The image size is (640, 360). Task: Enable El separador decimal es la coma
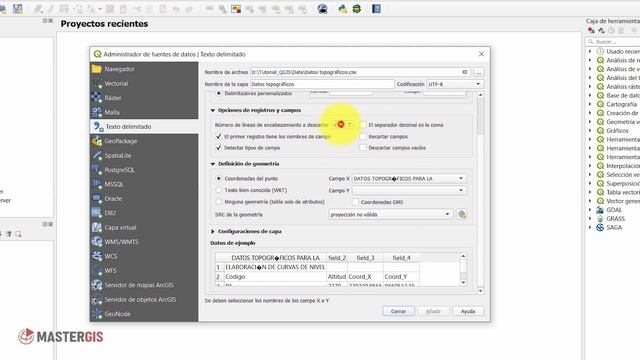click(363, 125)
